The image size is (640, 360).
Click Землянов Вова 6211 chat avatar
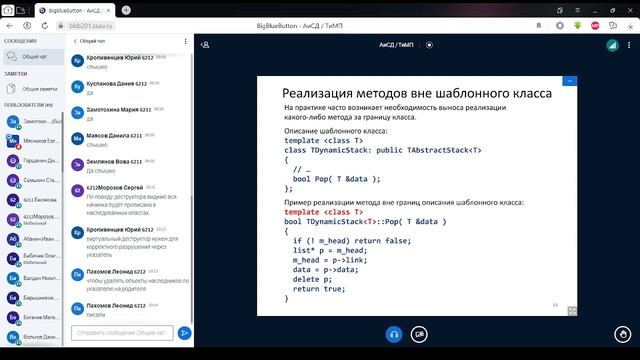click(x=77, y=164)
